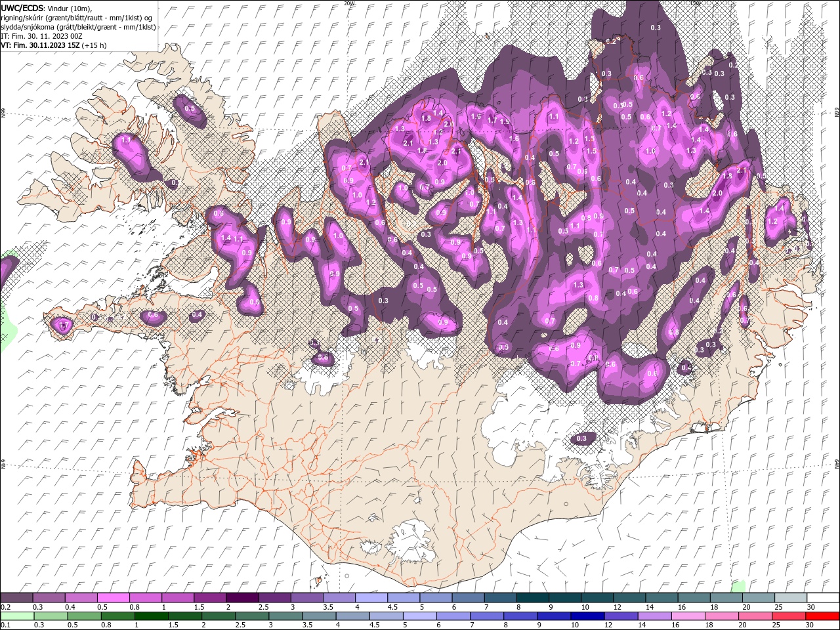Click upper legend swatch starting at 1.5
Screen dimensions: 840x630
point(209,598)
